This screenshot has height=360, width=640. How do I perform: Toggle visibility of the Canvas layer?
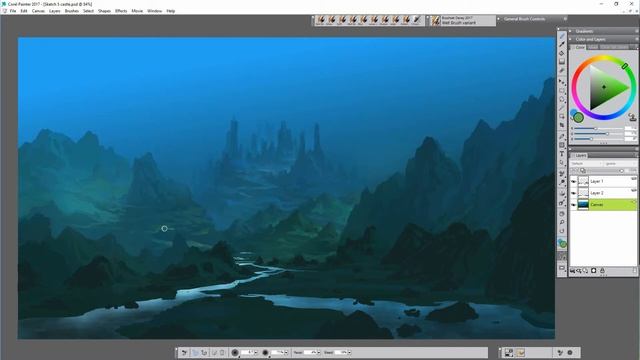click(x=574, y=204)
